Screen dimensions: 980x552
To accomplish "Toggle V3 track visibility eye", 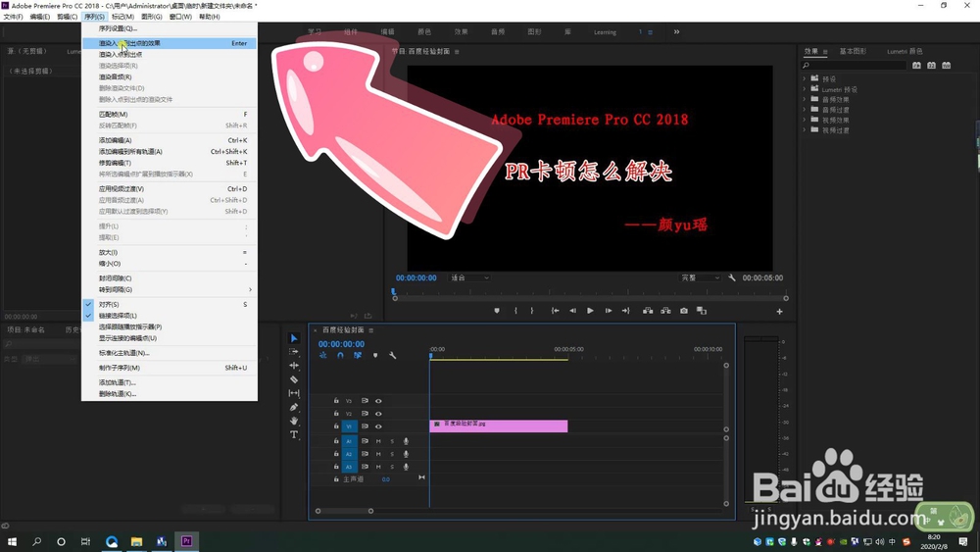I will click(x=378, y=401).
